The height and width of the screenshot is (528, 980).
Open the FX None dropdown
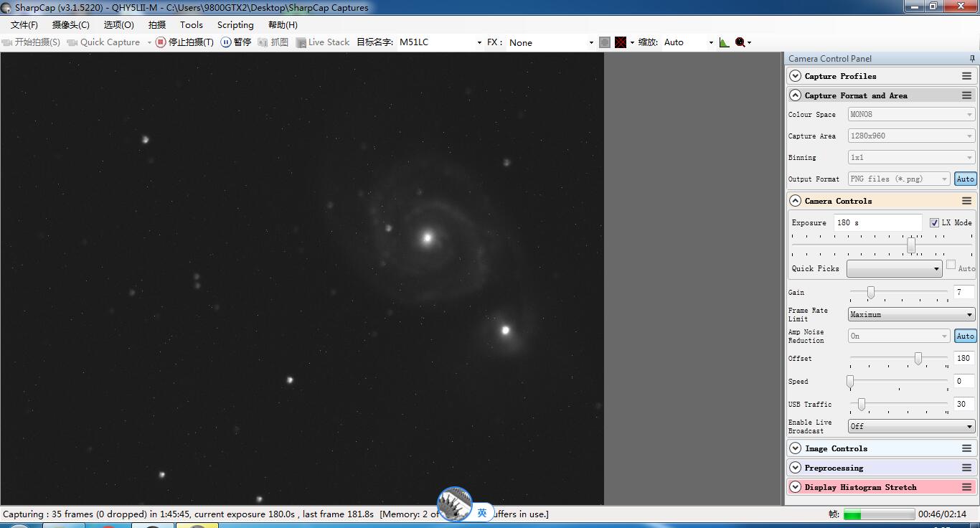point(551,42)
